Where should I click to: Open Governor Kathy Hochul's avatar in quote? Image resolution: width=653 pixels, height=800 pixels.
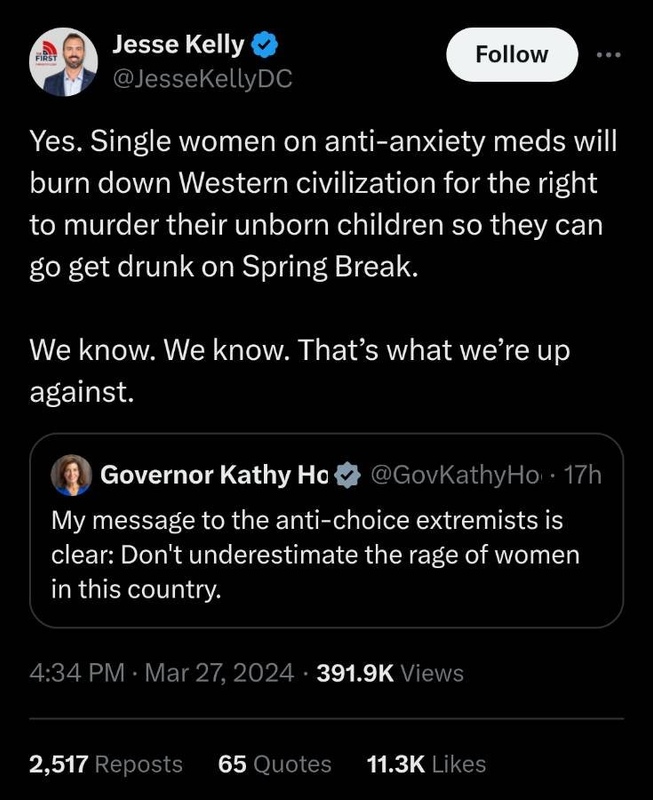71,475
